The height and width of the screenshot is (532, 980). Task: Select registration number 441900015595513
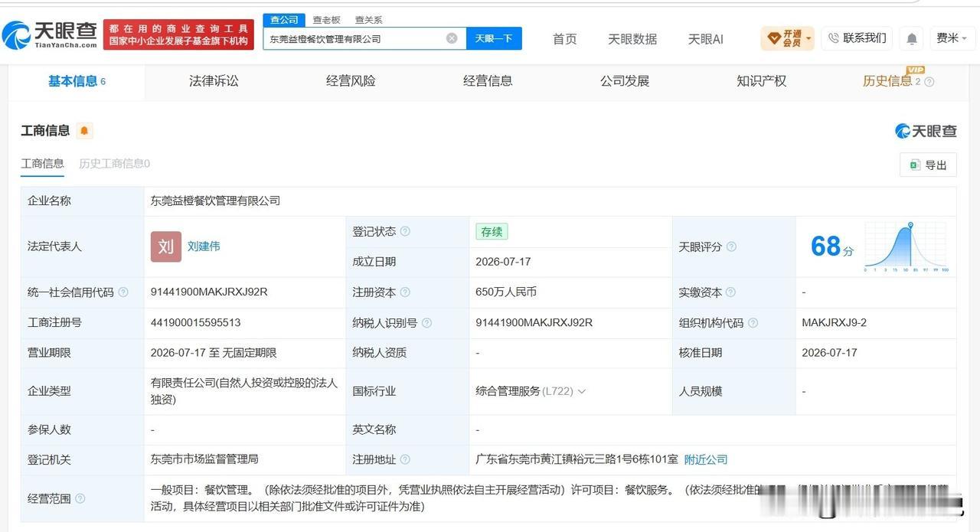(x=196, y=323)
